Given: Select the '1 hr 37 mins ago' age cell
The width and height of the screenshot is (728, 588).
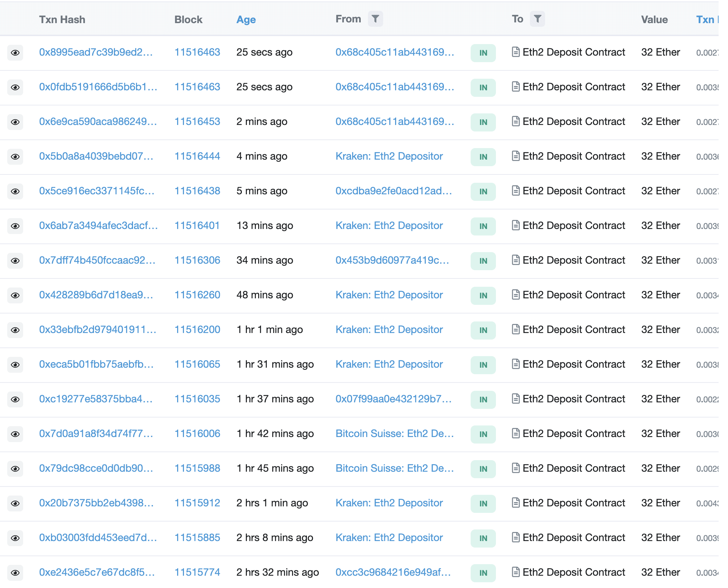Looking at the screenshot, I should pyautogui.click(x=275, y=399).
